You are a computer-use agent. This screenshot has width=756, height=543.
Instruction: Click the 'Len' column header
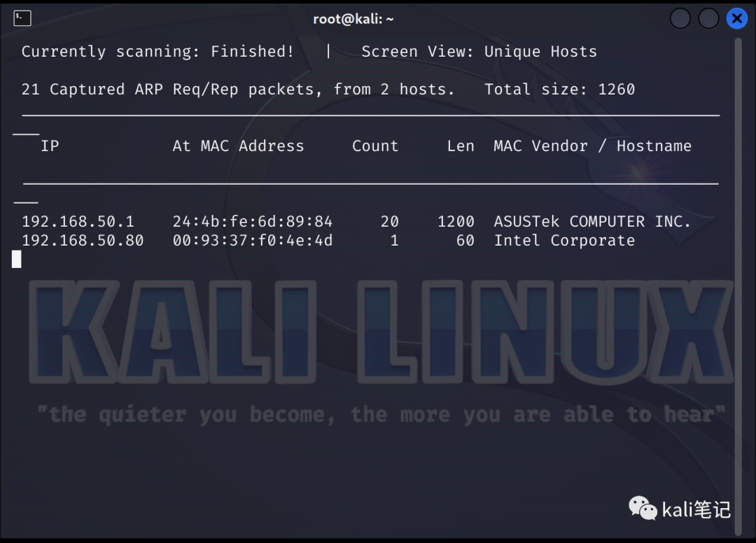[x=461, y=146]
